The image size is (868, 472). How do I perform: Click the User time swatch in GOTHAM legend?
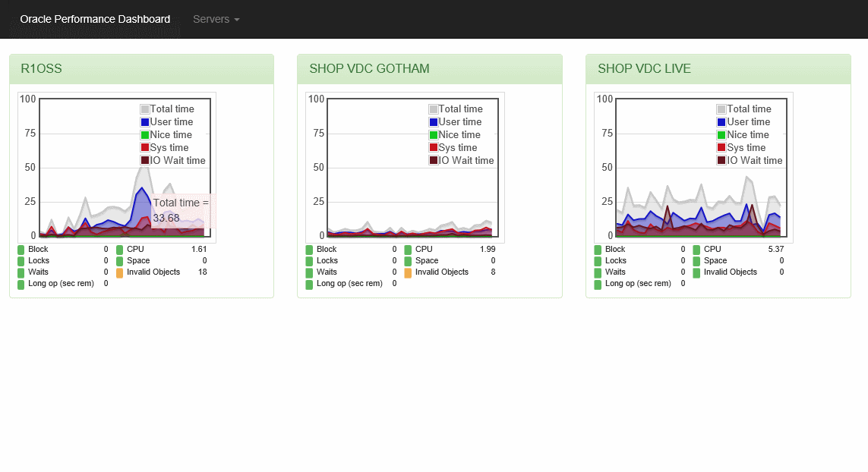click(434, 121)
